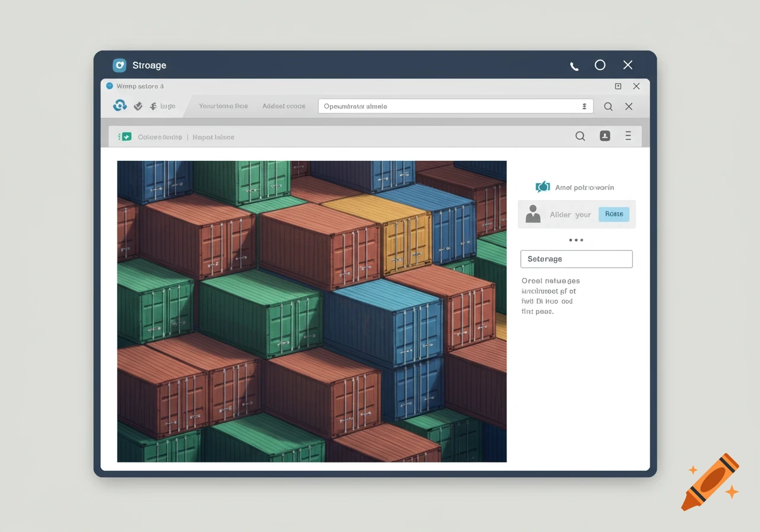Open the dropdown arrows inside the search field
This screenshot has width=760, height=532.
tap(584, 106)
